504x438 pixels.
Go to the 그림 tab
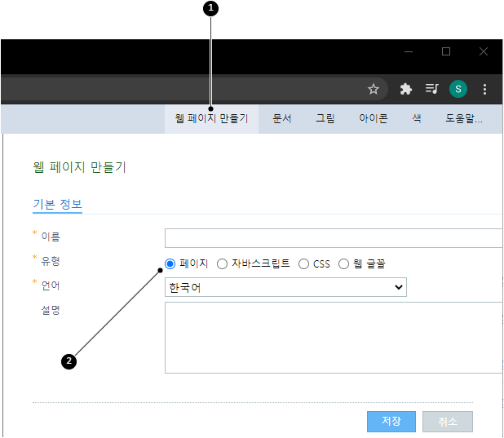[325, 118]
